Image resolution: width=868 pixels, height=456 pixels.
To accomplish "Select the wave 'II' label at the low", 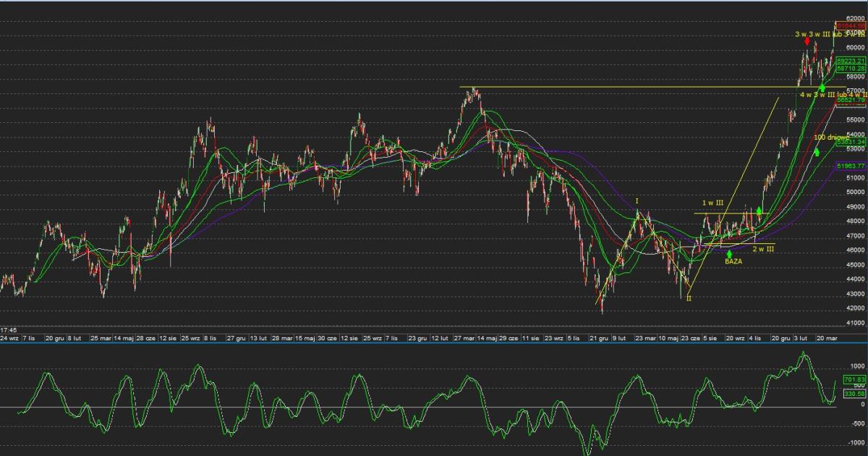I will 689,298.
